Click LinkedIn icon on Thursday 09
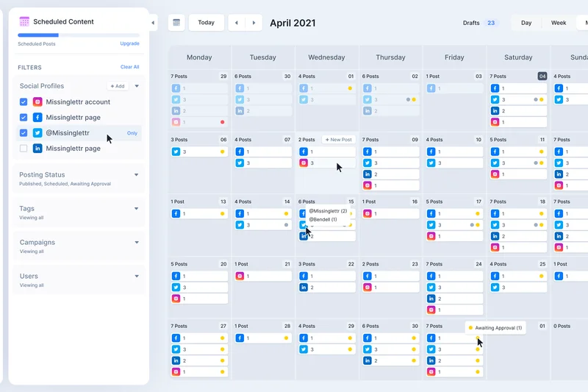 pyautogui.click(x=367, y=174)
